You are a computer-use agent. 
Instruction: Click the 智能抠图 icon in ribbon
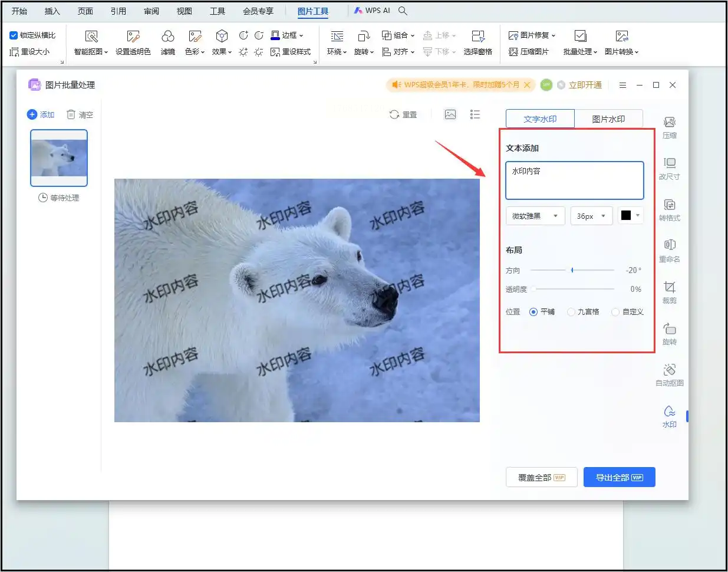coord(91,37)
